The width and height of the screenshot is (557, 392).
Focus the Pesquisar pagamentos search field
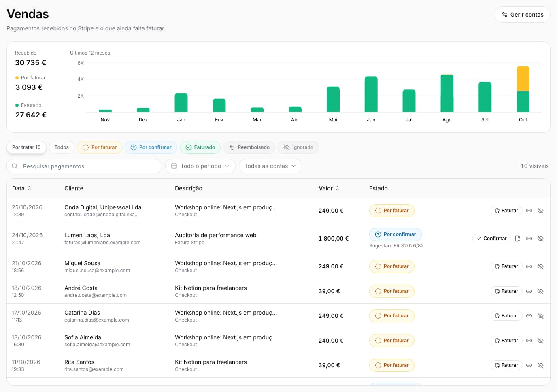(x=84, y=166)
